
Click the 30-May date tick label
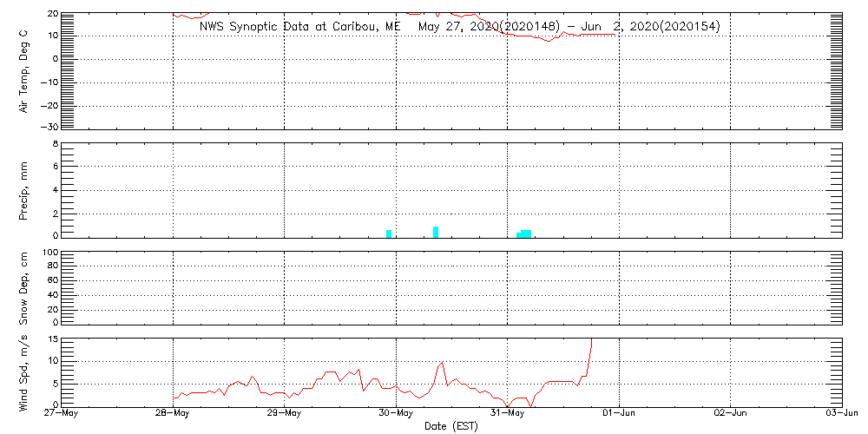(x=397, y=414)
